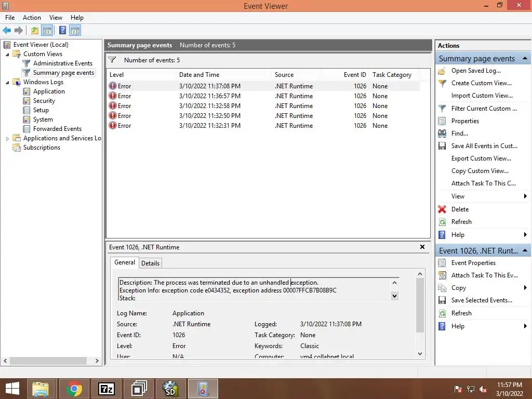Click the Create Custom View funnel icon
Image resolution: width=532 pixels, height=399 pixels.
pyautogui.click(x=442, y=83)
